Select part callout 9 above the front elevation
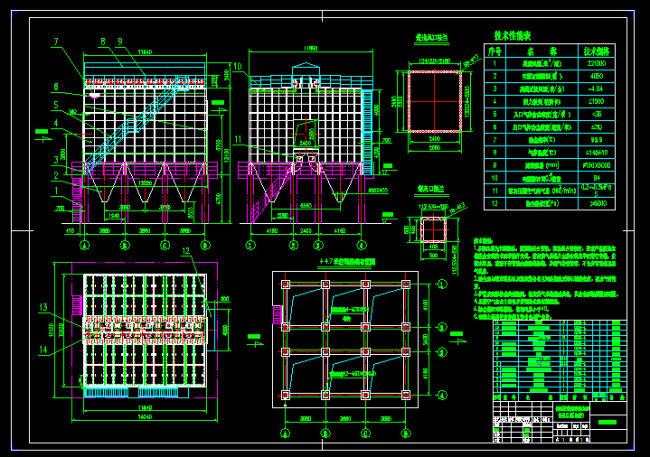 (120, 41)
